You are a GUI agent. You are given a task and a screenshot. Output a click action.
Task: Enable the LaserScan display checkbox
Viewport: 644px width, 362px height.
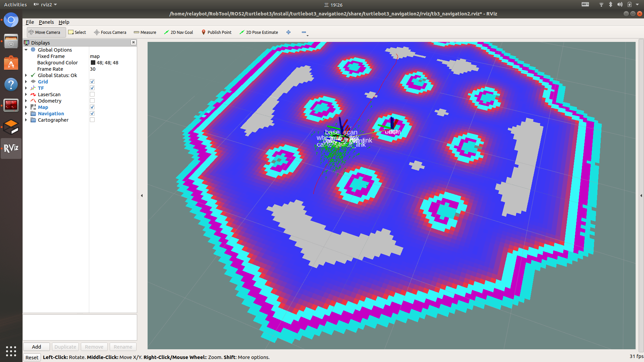pos(92,95)
